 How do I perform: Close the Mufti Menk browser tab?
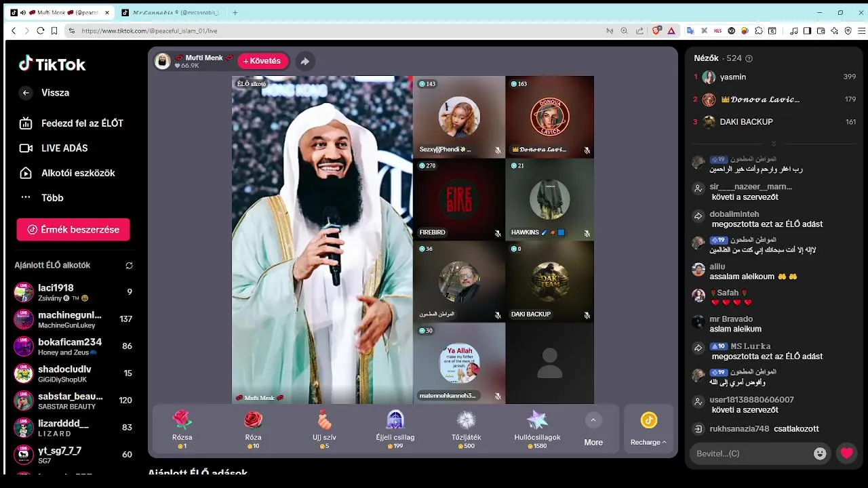(x=107, y=12)
